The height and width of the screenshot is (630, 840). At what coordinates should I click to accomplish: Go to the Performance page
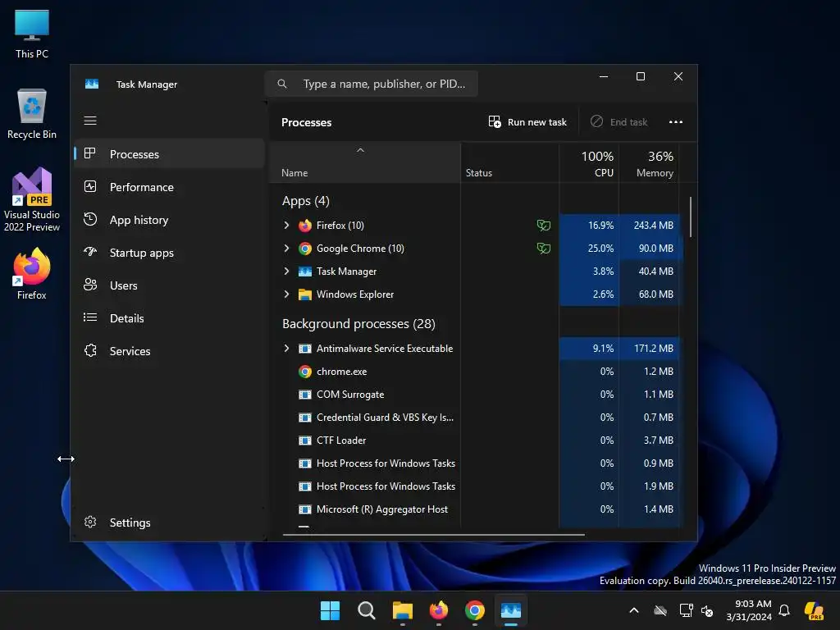(x=169, y=187)
